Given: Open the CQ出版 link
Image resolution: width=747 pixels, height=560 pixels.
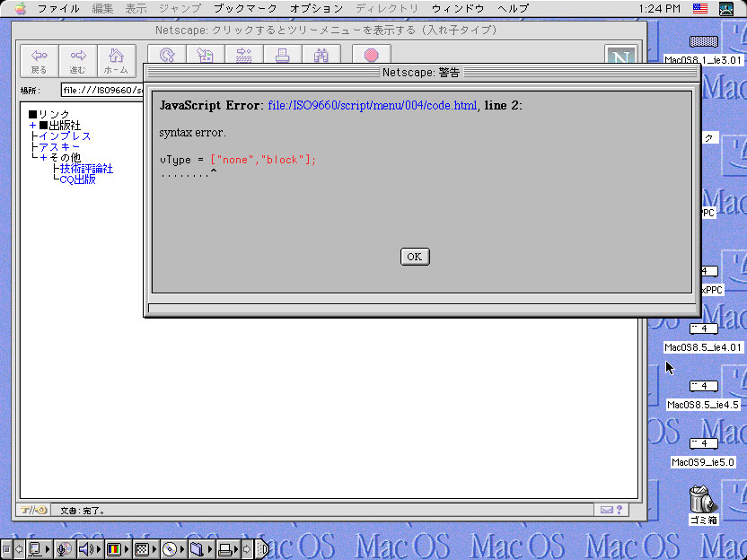Looking at the screenshot, I should (x=77, y=179).
